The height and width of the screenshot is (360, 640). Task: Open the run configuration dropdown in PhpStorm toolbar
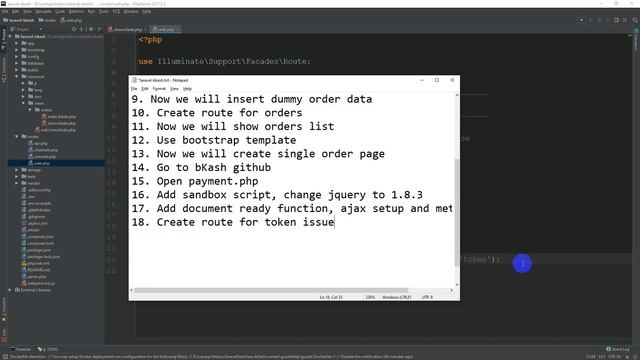[581, 20]
